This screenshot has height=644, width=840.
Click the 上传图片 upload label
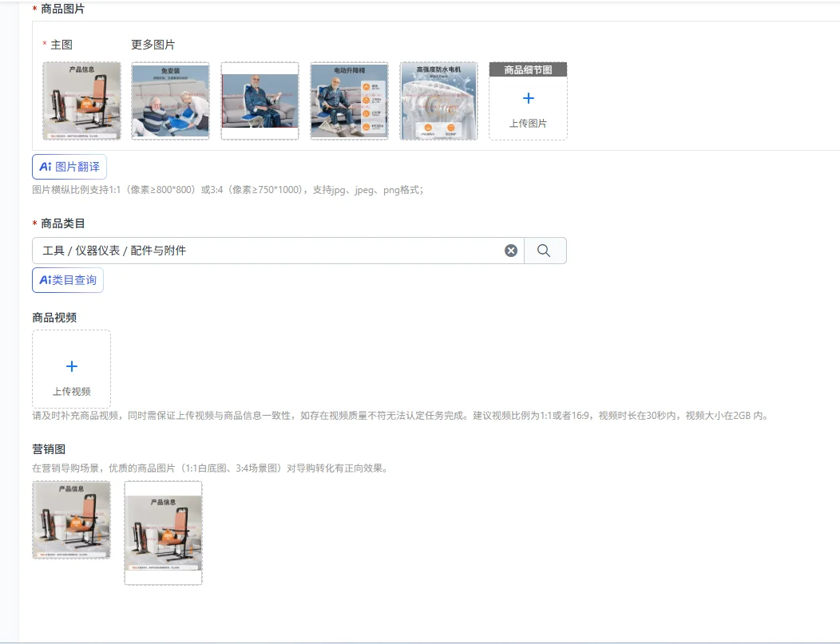(x=529, y=123)
